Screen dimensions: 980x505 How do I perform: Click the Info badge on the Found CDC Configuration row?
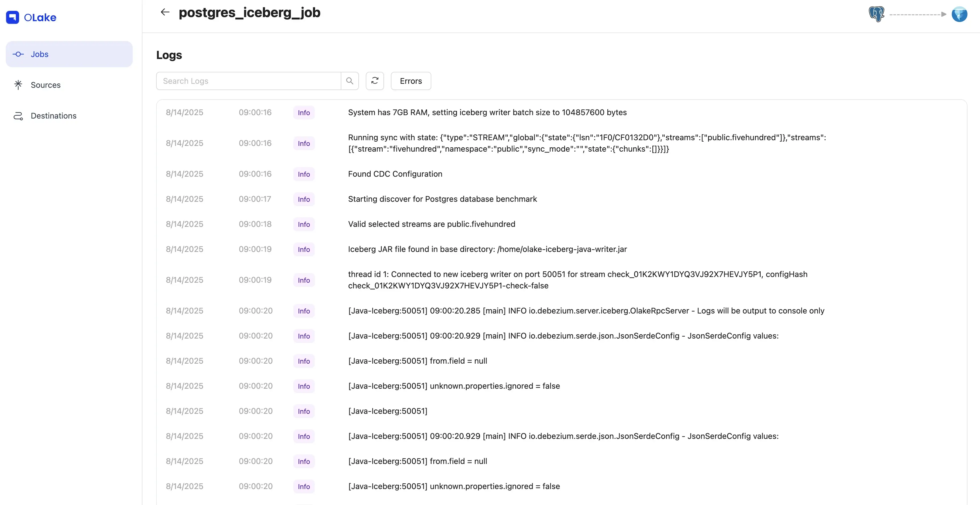tap(304, 174)
